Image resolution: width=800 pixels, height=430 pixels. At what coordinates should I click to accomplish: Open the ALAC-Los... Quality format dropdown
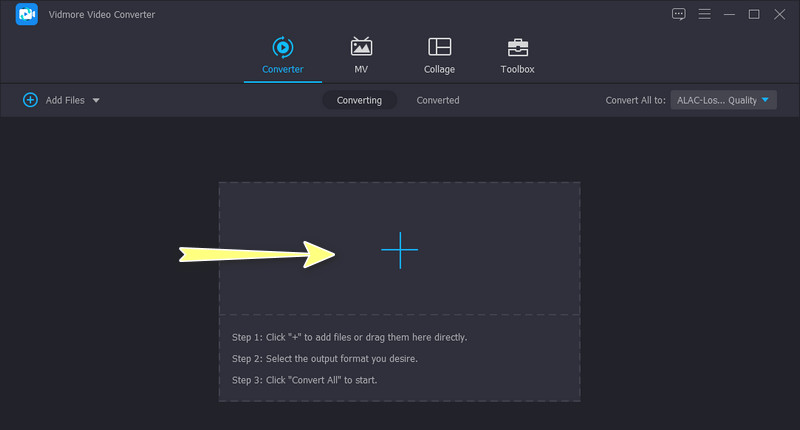(724, 100)
